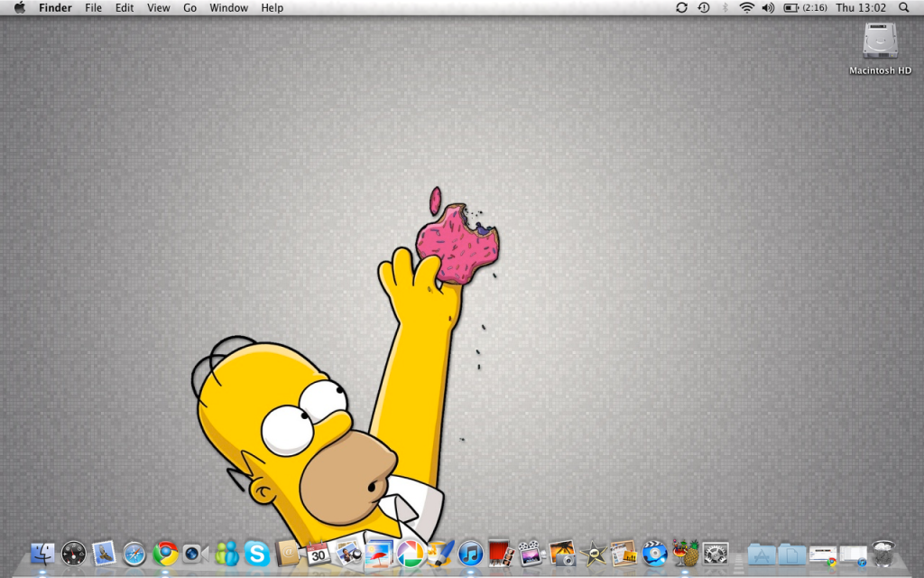The width and height of the screenshot is (924, 578).
Task: Open the Help menu
Action: tap(273, 7)
